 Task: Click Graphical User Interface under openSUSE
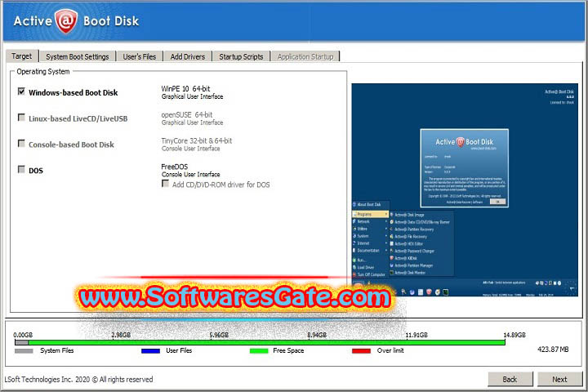click(193, 122)
